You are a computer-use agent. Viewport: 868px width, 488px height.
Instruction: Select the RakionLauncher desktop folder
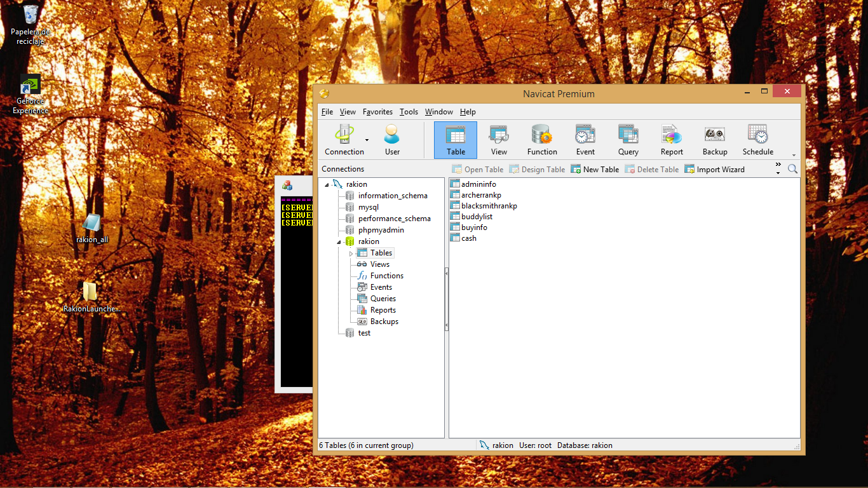click(x=91, y=297)
